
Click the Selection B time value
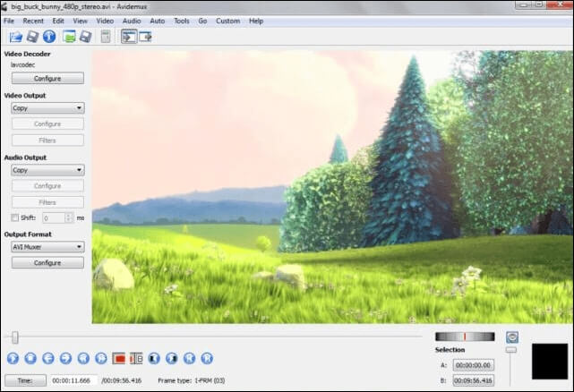coord(474,380)
